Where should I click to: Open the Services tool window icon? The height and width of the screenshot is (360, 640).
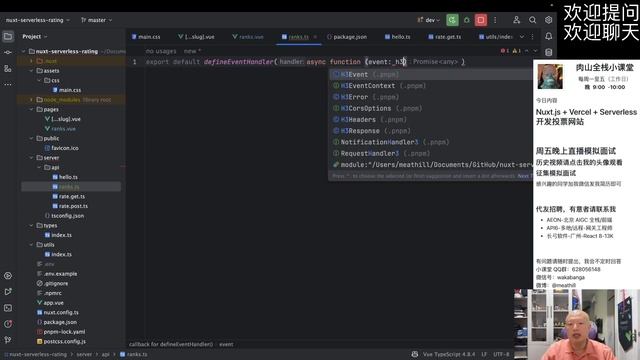(x=8, y=276)
